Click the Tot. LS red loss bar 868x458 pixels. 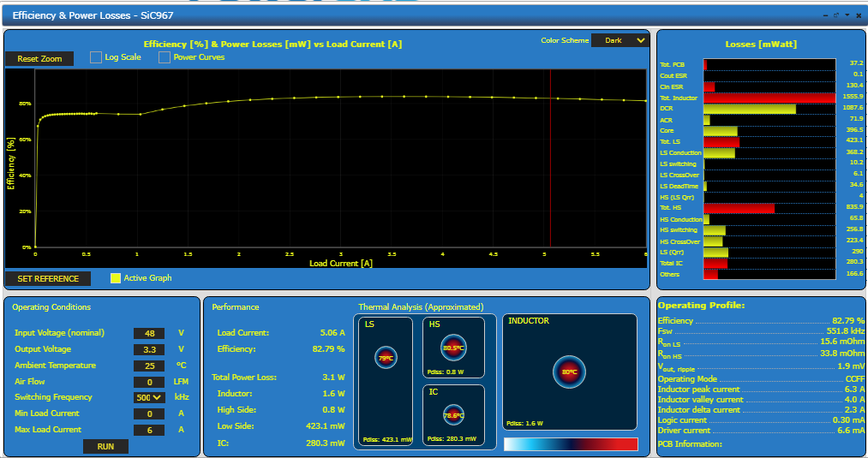point(721,142)
